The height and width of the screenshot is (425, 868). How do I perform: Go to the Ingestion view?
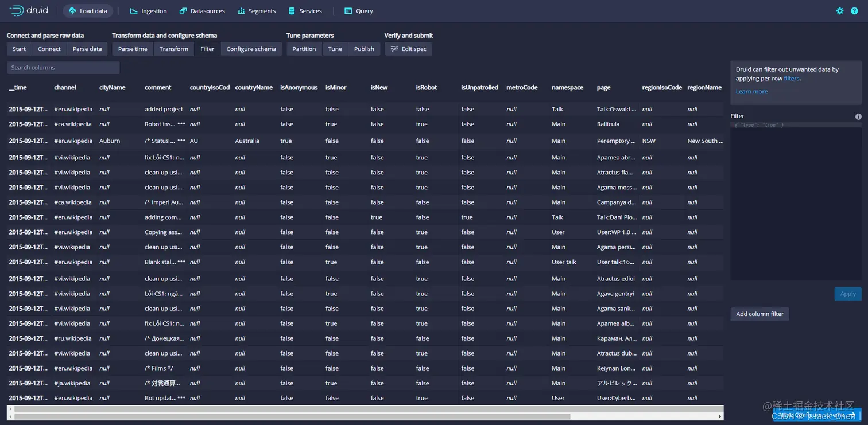pyautogui.click(x=148, y=11)
